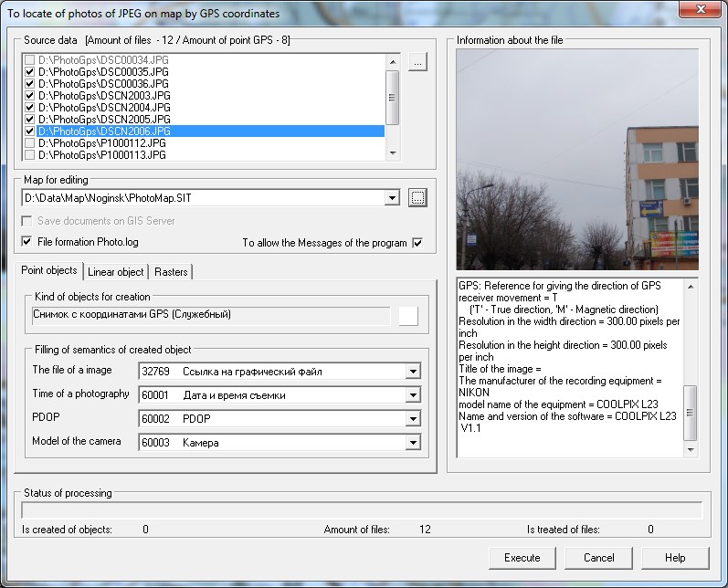Expand the Map for editing dropdown
The image size is (728, 588).
pyautogui.click(x=392, y=198)
